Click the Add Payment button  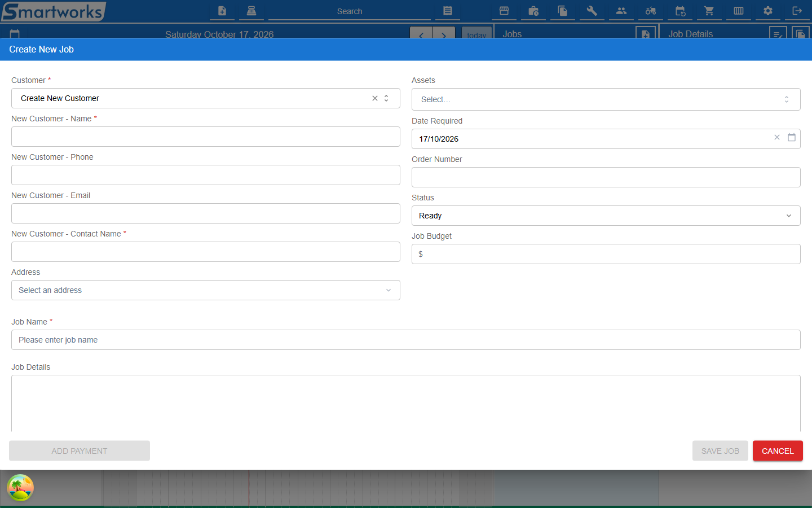tap(80, 451)
